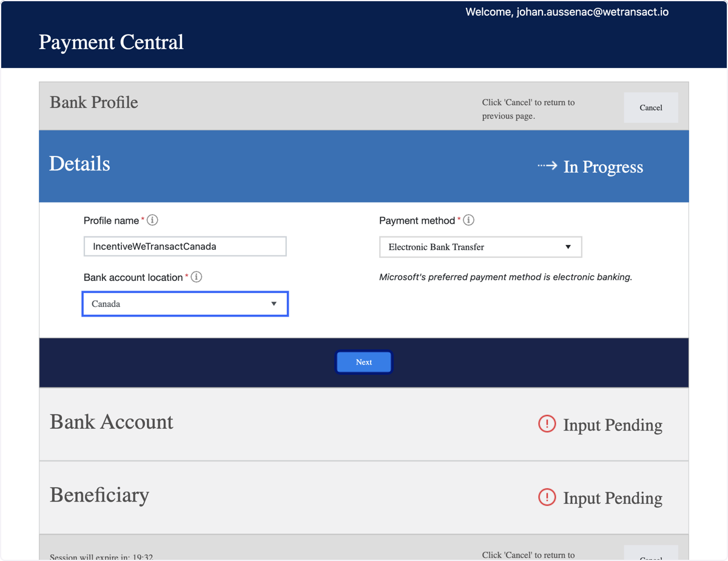The height and width of the screenshot is (561, 728).
Task: Click the top Cancel button
Action: click(x=651, y=107)
